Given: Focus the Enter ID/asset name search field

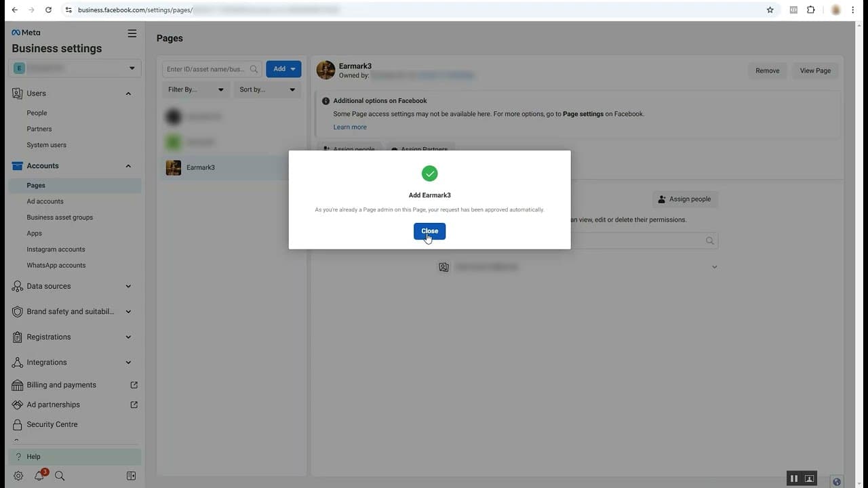Looking at the screenshot, I should coord(212,69).
